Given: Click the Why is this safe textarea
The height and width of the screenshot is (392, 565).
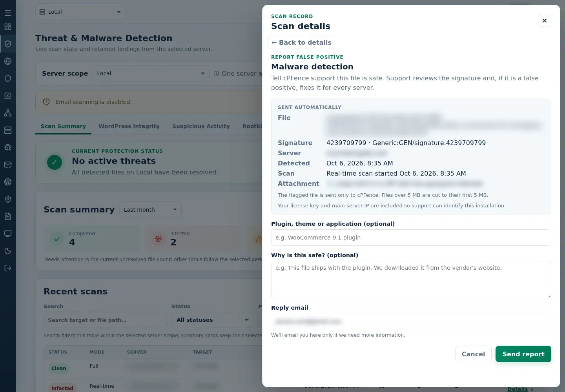Looking at the screenshot, I should pos(411,279).
